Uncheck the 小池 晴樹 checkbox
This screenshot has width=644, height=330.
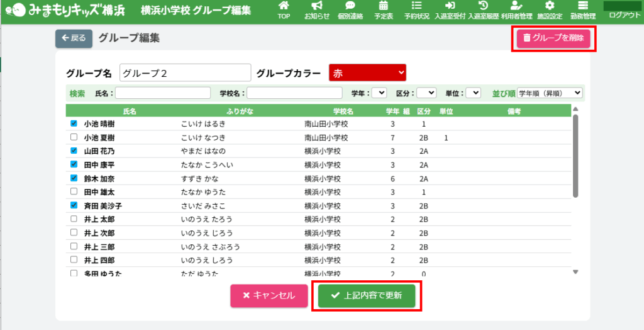tap(74, 124)
